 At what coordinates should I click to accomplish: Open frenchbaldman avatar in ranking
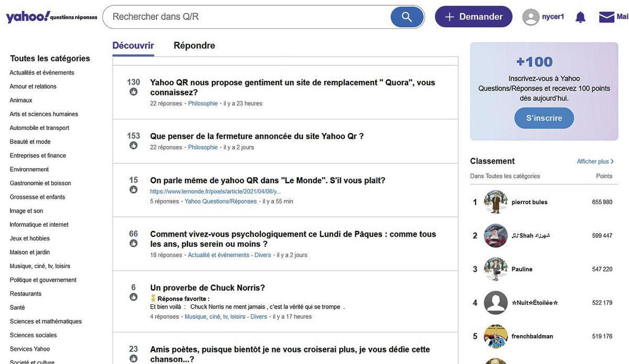[x=495, y=336]
